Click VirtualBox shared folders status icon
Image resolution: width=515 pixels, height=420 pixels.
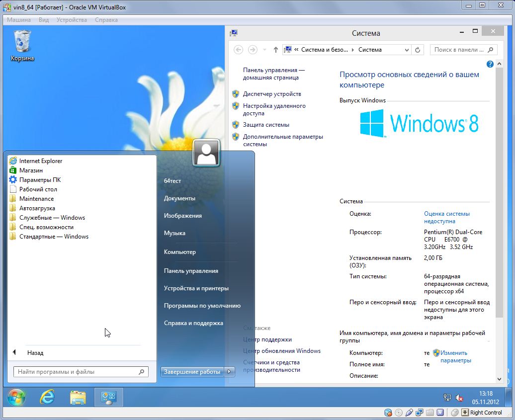(430, 413)
